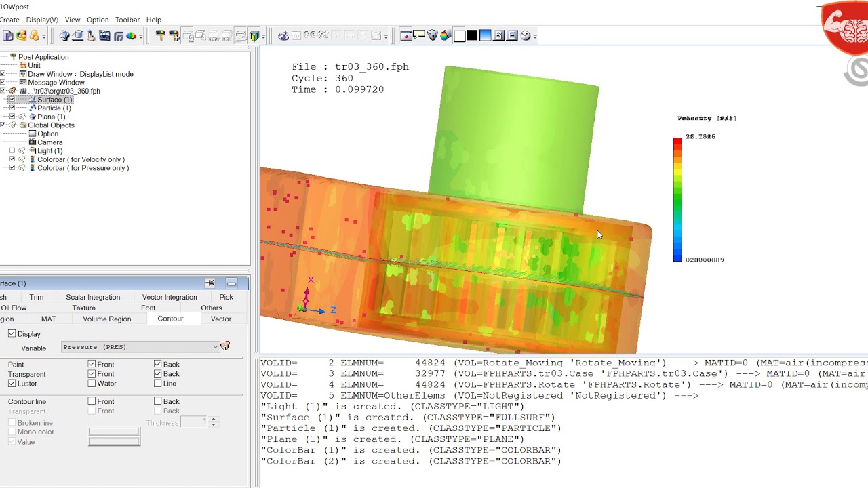Open the Display(V) menu

tap(42, 20)
